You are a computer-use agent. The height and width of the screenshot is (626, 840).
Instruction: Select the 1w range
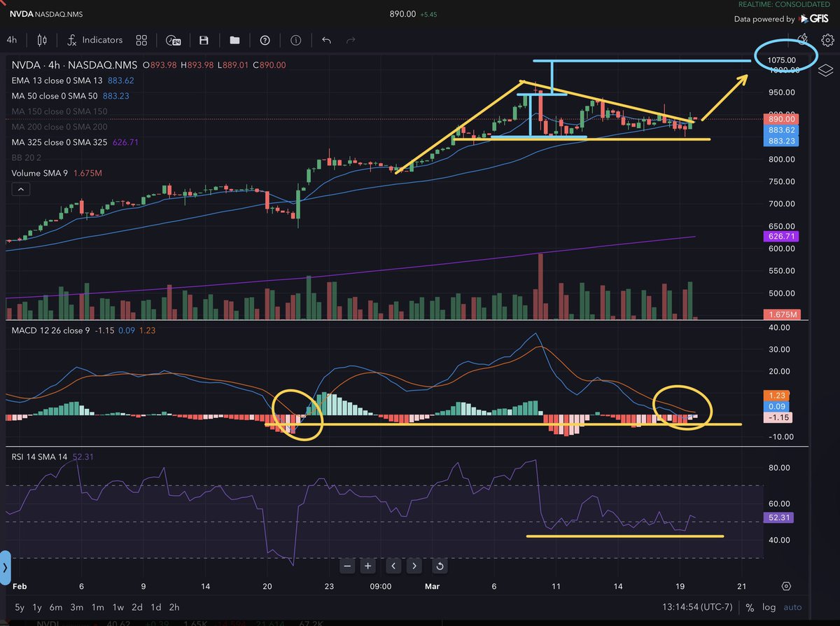[118, 607]
